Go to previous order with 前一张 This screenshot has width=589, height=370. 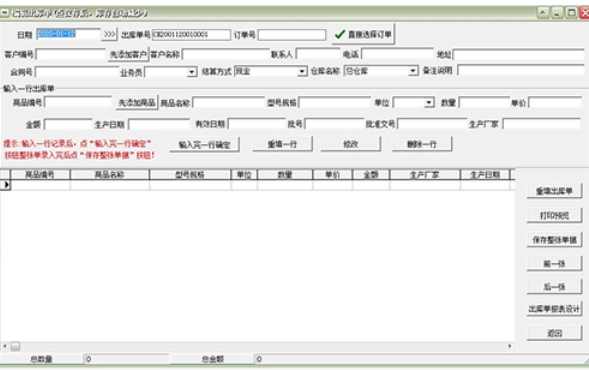click(554, 264)
